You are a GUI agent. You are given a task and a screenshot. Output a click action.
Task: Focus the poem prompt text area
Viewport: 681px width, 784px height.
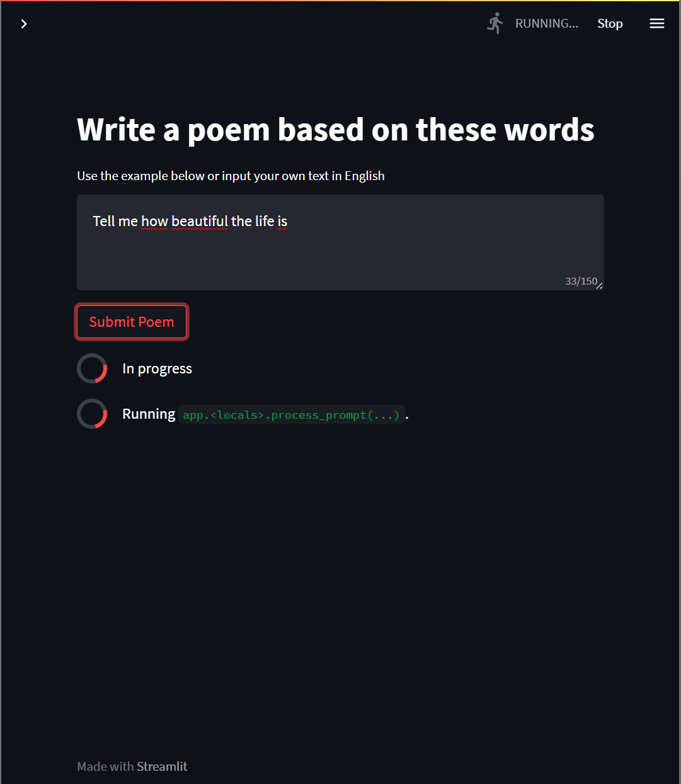pyautogui.click(x=340, y=242)
